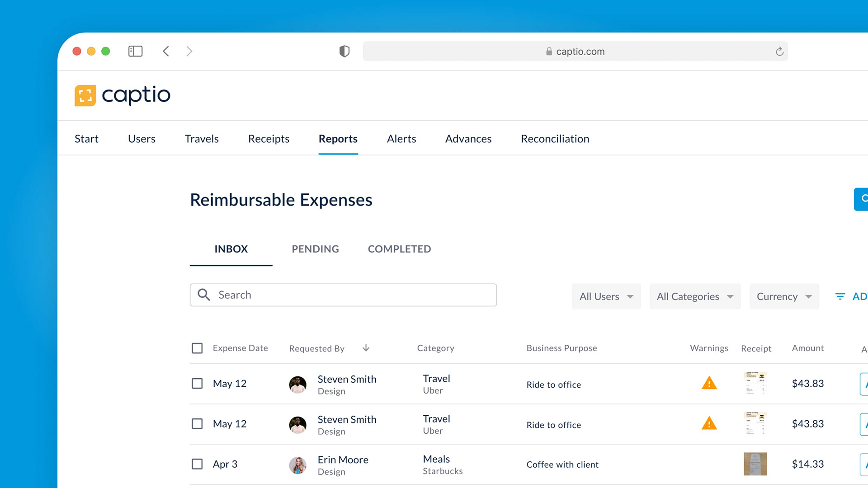Toggle the browser sidebar icon

tap(135, 51)
